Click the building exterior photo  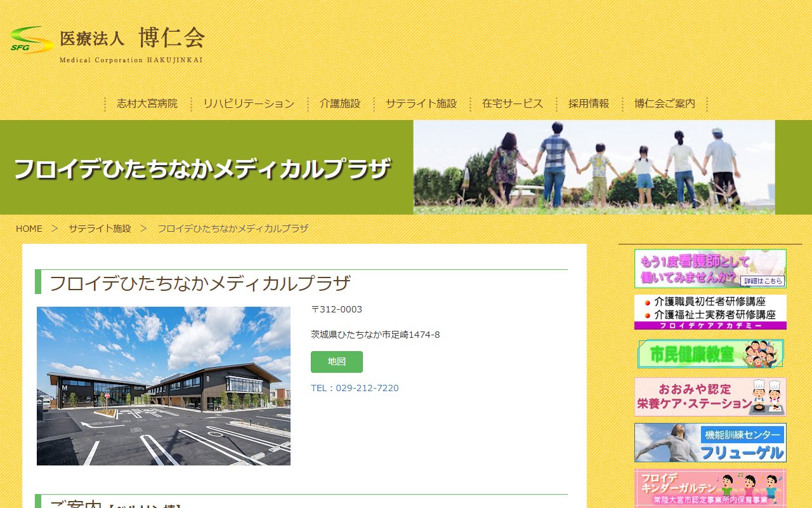coord(164,386)
